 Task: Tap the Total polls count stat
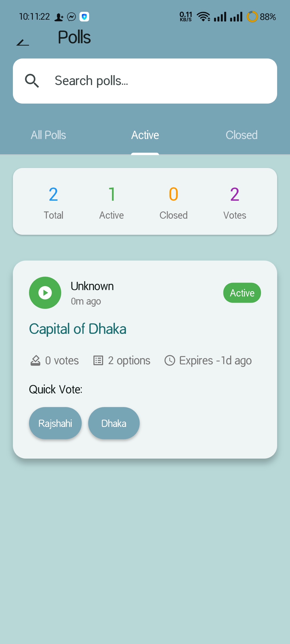point(53,203)
